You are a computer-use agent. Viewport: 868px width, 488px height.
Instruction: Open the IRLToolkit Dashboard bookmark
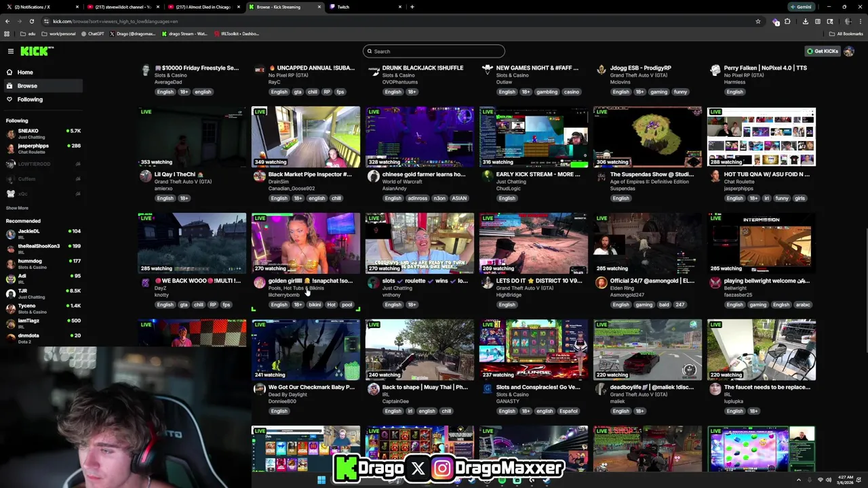[237, 34]
